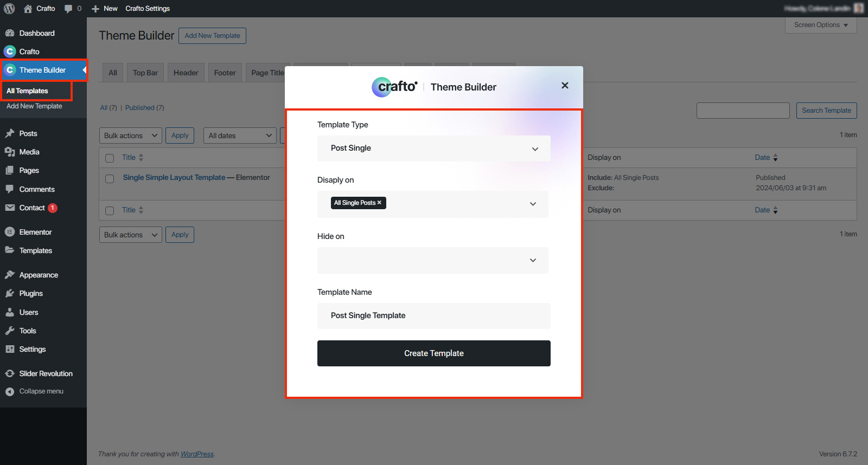Click the Templates folder icon in sidebar
Image resolution: width=868 pixels, height=465 pixels.
tap(10, 250)
